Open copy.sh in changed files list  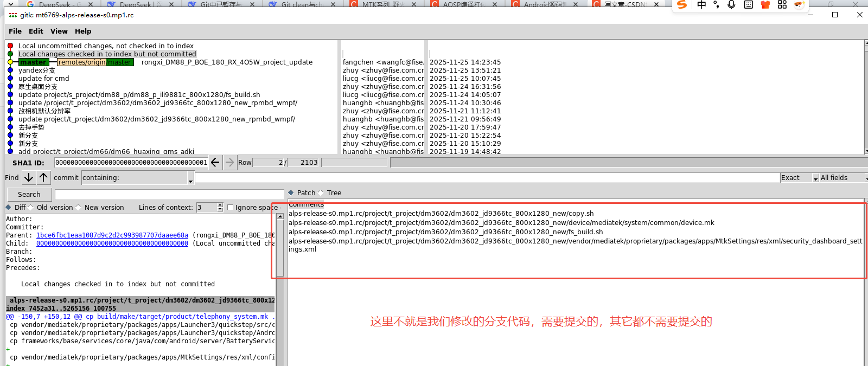[x=441, y=214]
